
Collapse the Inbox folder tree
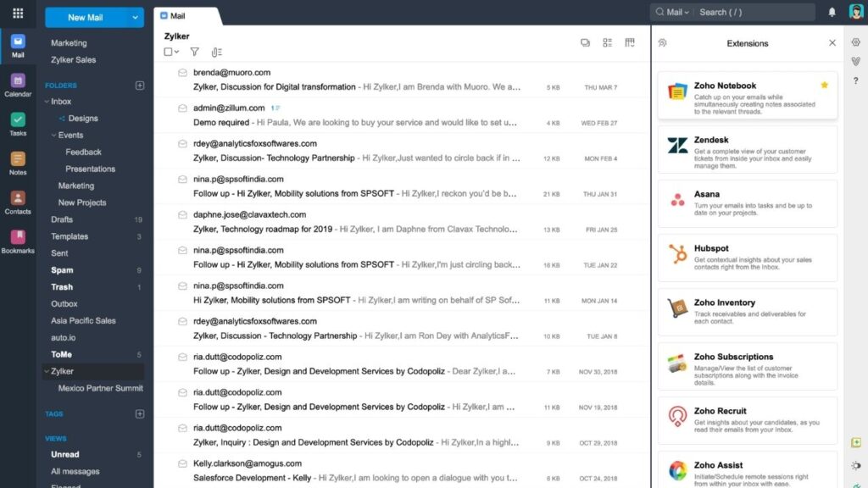pos(45,102)
